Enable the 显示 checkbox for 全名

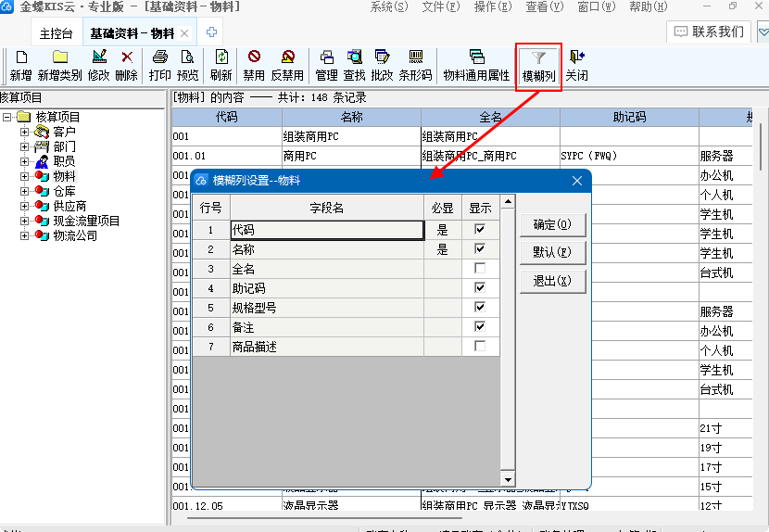pyautogui.click(x=480, y=268)
